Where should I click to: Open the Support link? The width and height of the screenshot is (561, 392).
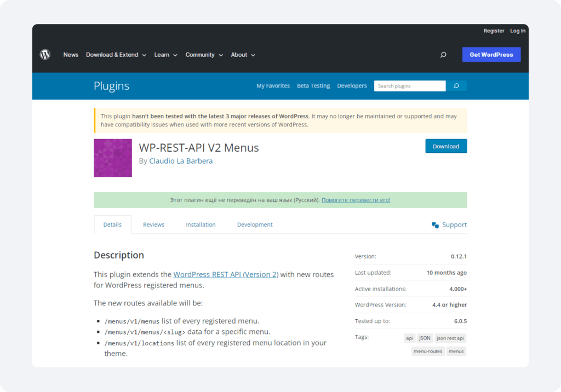tap(454, 224)
